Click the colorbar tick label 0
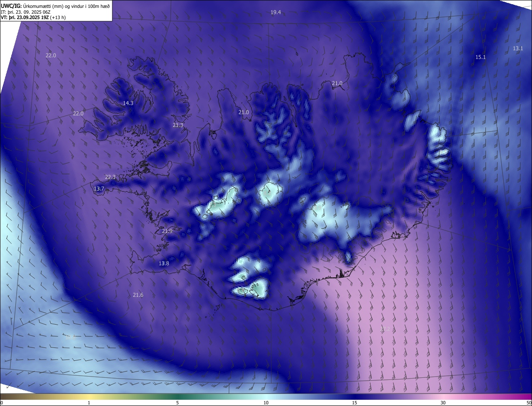 pyautogui.click(x=2, y=403)
